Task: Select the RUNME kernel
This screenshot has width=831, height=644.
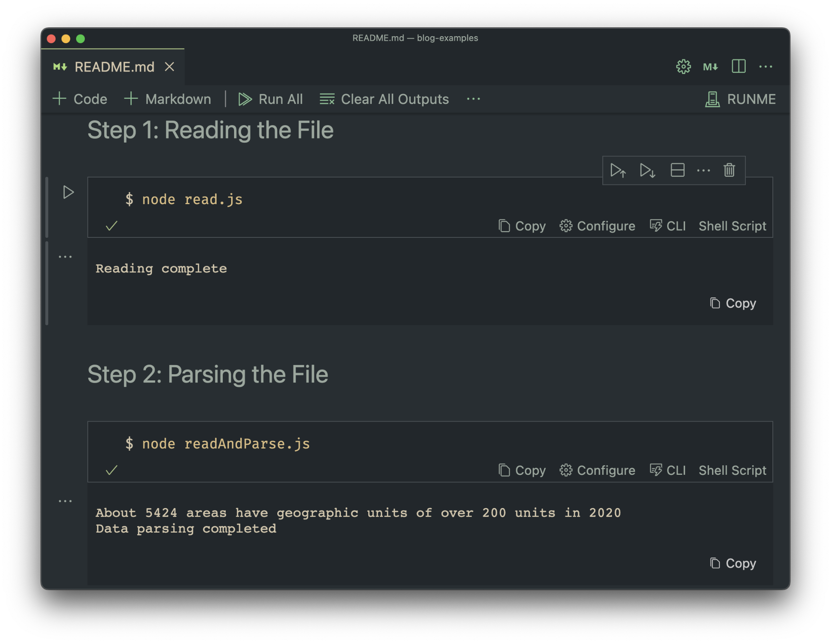Action: (740, 99)
